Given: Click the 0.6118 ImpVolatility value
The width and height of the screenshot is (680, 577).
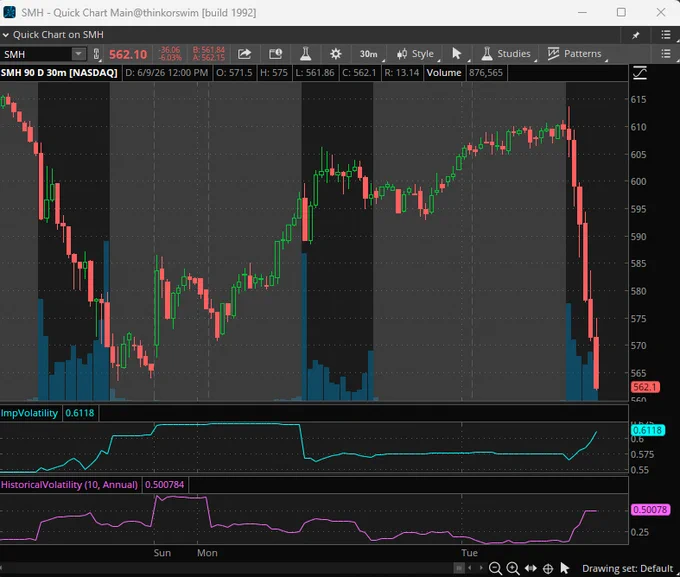Looking at the screenshot, I should 79,413.
